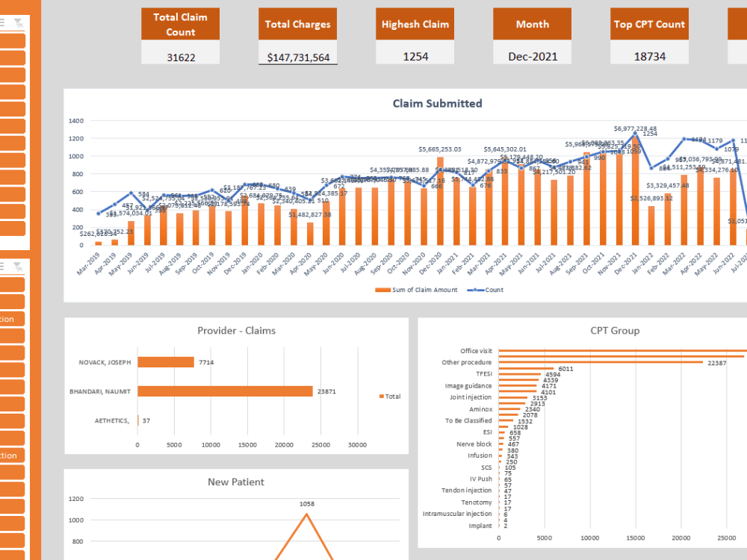Click the $6,977,228.48 data label
747x560 pixels.
(635, 128)
